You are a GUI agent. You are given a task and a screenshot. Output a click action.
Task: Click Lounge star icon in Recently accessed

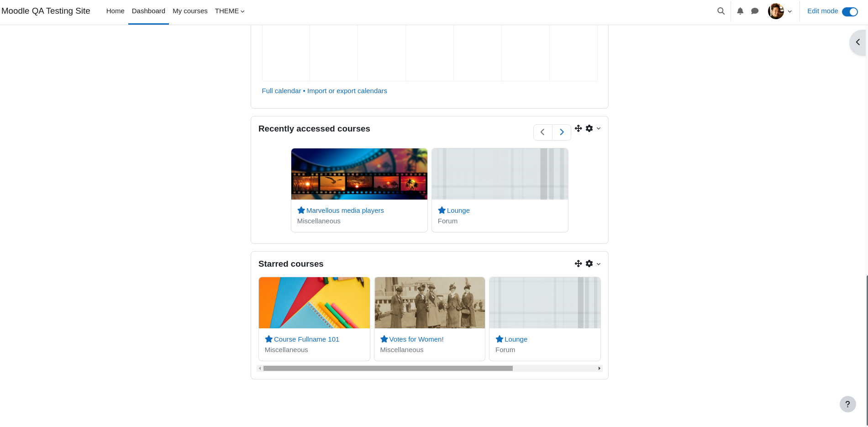(x=442, y=211)
